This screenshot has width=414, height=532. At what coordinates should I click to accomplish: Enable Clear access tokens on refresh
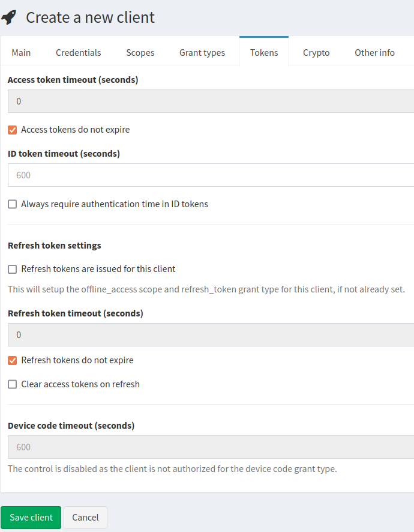point(11,384)
